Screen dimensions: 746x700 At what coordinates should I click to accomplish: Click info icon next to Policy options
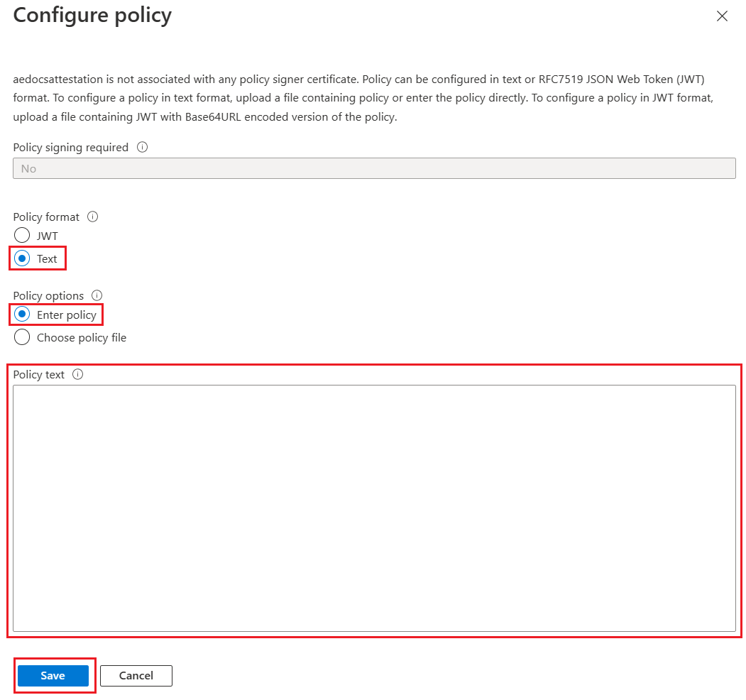[97, 295]
